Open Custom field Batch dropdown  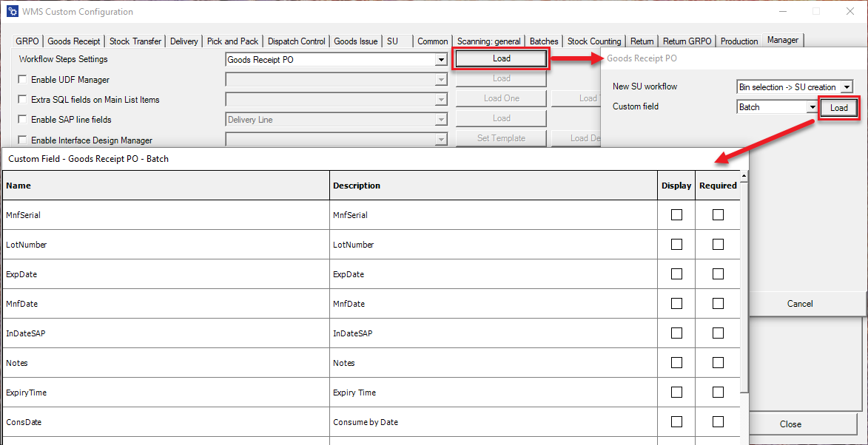click(x=812, y=107)
